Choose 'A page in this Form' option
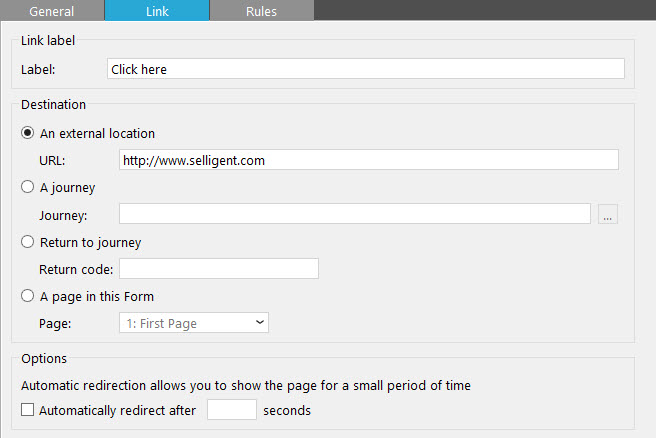The width and height of the screenshot is (656, 438). (28, 296)
